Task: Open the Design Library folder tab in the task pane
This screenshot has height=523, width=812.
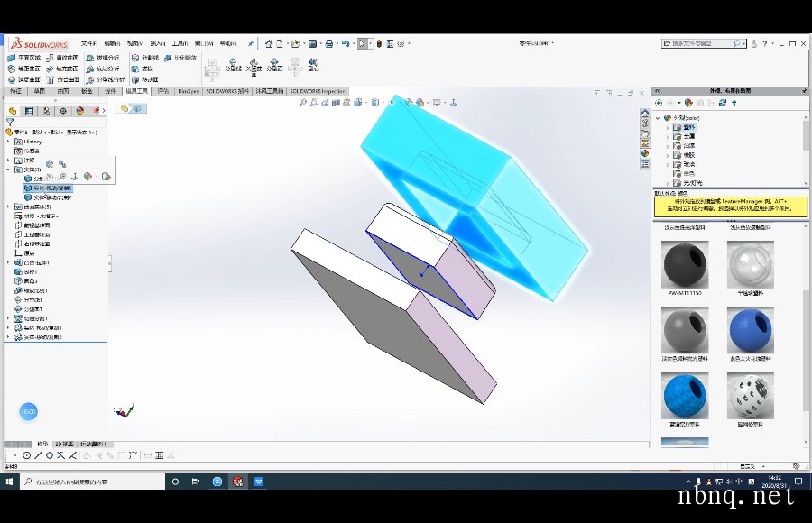Action: pyautogui.click(x=645, y=133)
